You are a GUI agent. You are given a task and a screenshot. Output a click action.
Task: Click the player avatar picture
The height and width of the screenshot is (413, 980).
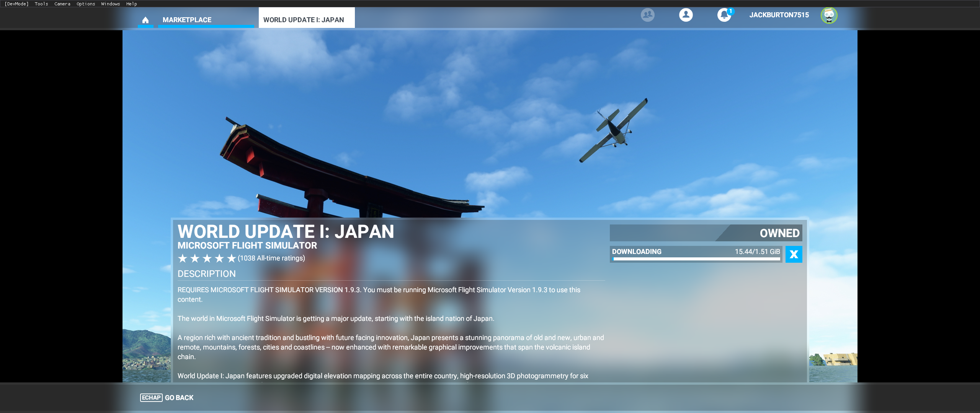coord(829,15)
